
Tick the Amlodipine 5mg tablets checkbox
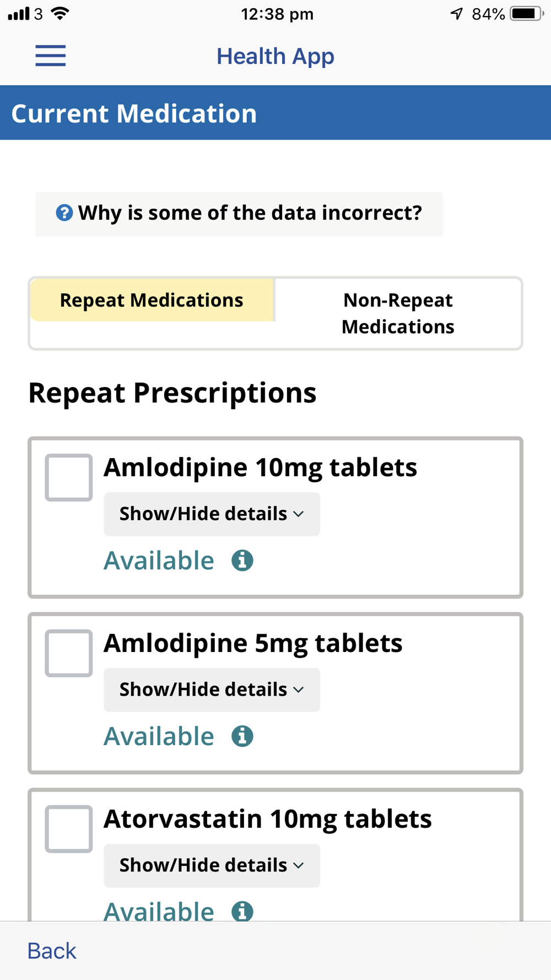click(x=69, y=653)
